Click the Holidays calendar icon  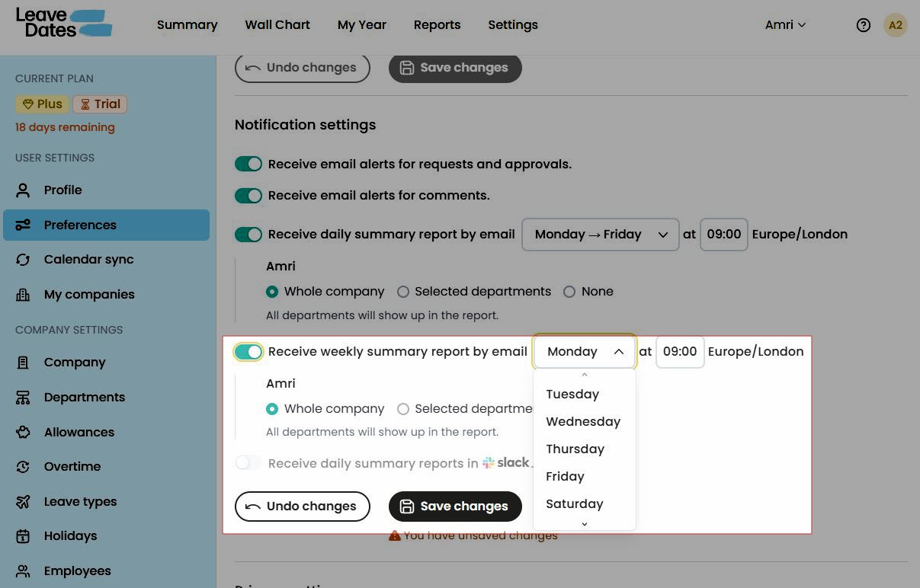pos(23,536)
